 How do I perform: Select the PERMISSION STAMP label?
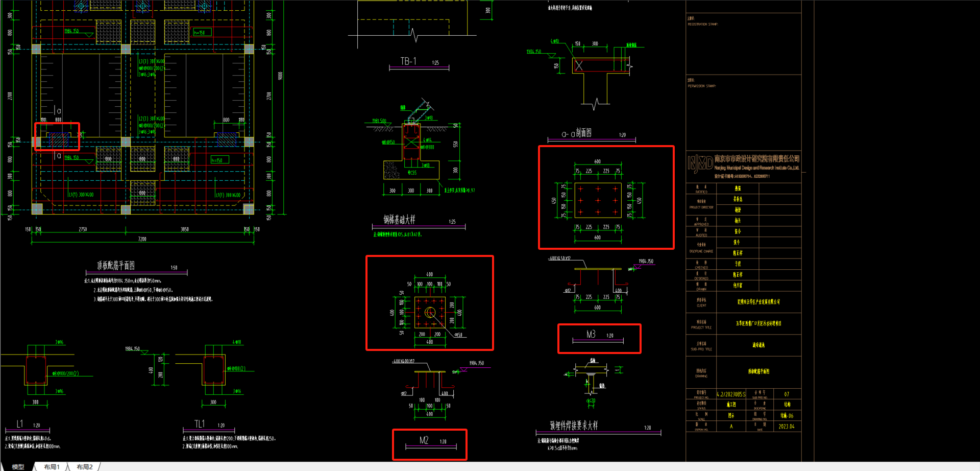(x=702, y=86)
